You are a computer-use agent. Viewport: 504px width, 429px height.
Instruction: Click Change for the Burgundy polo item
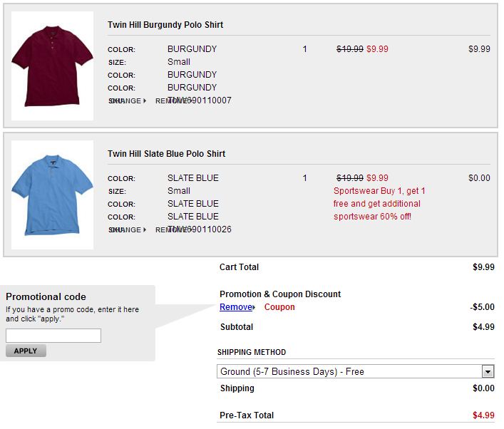[x=125, y=101]
